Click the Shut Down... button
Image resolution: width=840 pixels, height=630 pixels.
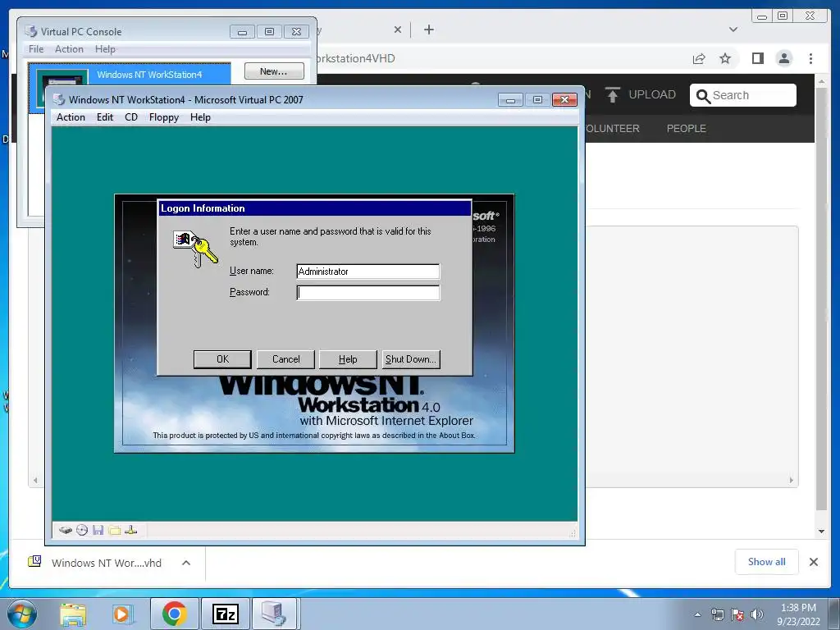[411, 359]
